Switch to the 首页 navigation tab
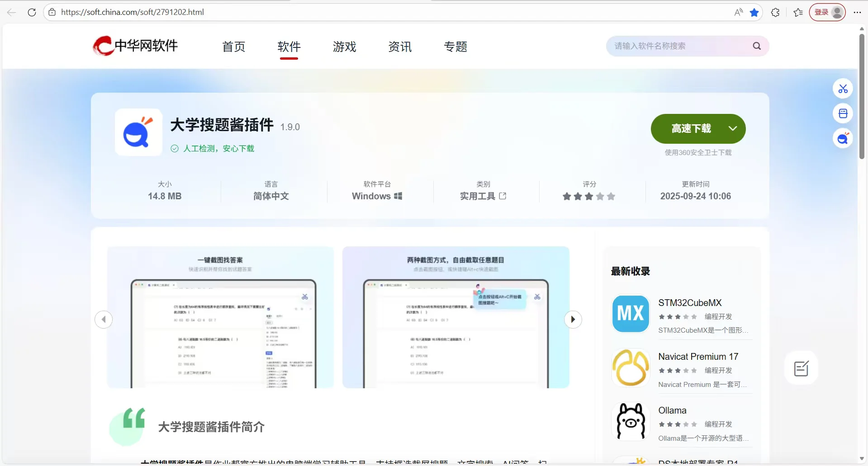This screenshot has height=466, width=868. coord(233,46)
